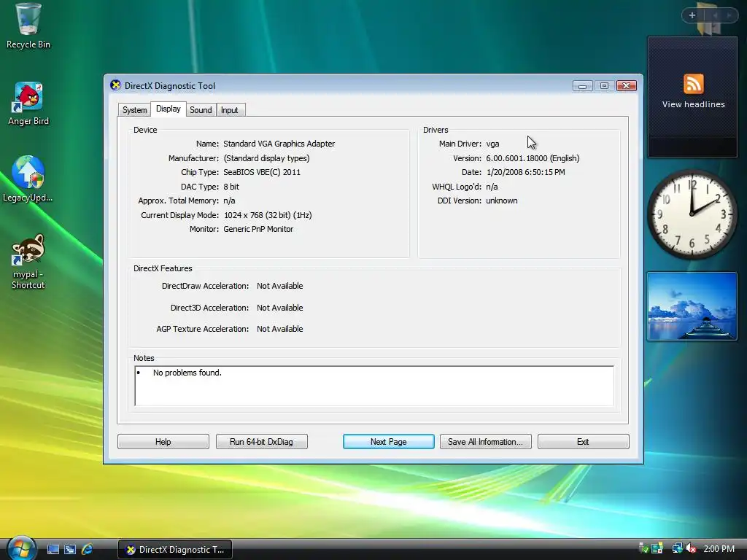Click the RSS feed icon in sidebar gadget
The height and width of the screenshot is (560, 747).
coord(693,84)
